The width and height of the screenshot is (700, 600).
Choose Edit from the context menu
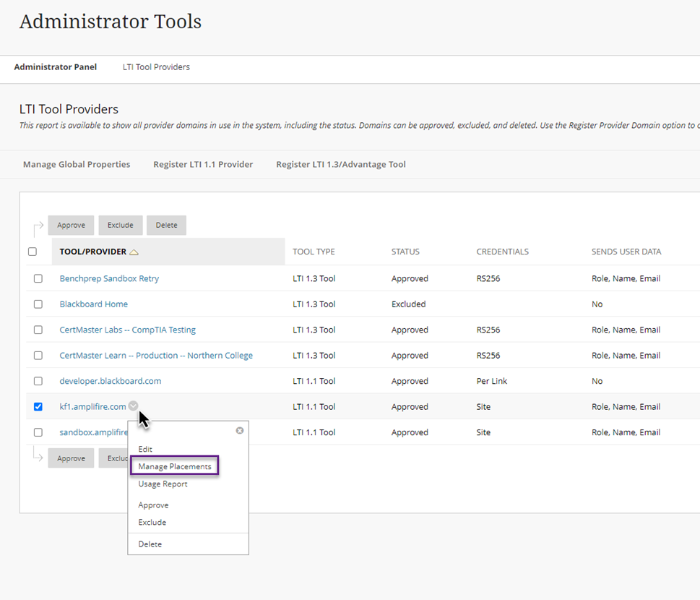(x=145, y=448)
